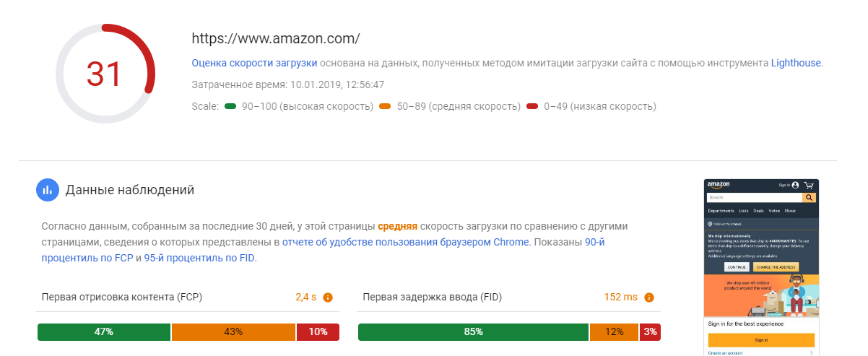Image resolution: width=868 pixels, height=356 pixels.
Task: Click the green 47% FCP bar segment
Action: click(x=104, y=332)
